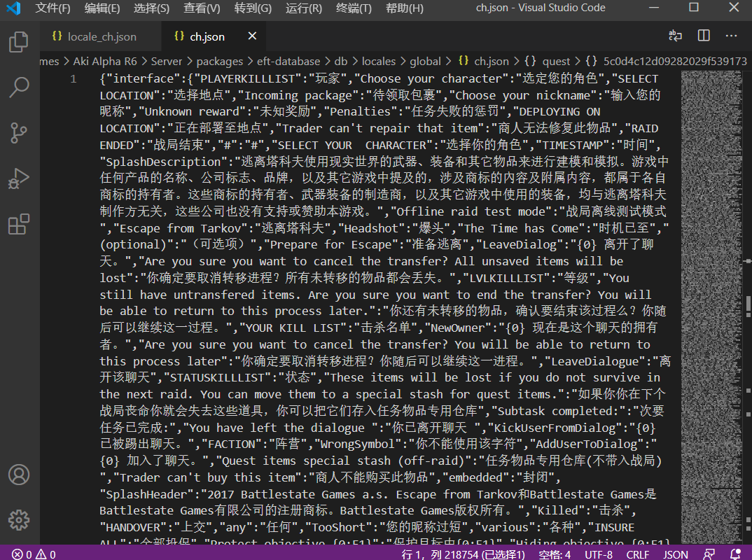The height and width of the screenshot is (560, 752).
Task: Change language mode via JSON
Action: (675, 554)
